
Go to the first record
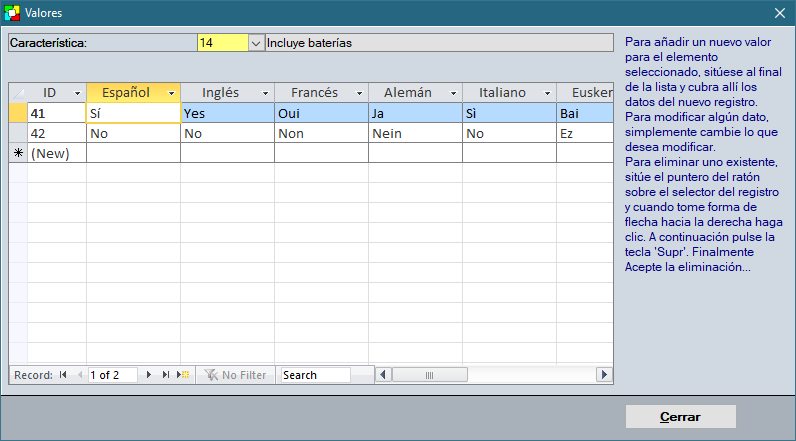coord(63,375)
